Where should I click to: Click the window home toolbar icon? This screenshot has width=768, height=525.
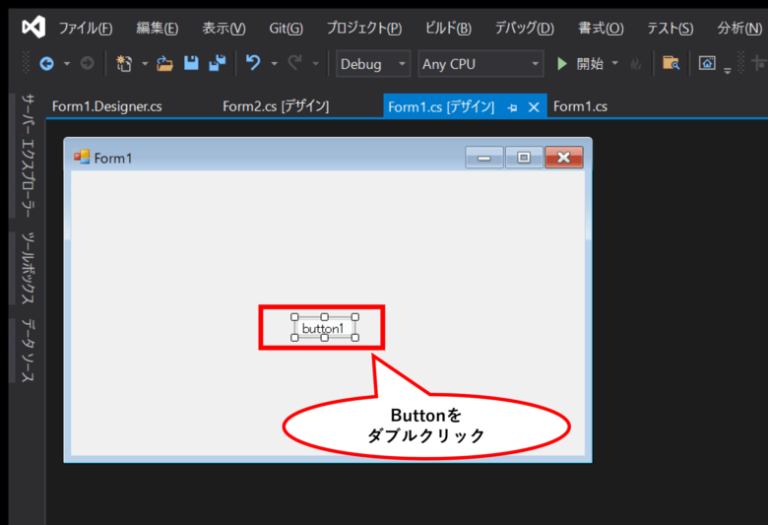coord(707,63)
